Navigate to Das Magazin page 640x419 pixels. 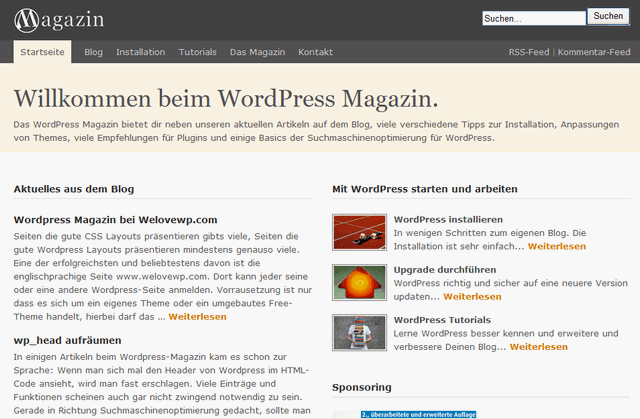(257, 52)
